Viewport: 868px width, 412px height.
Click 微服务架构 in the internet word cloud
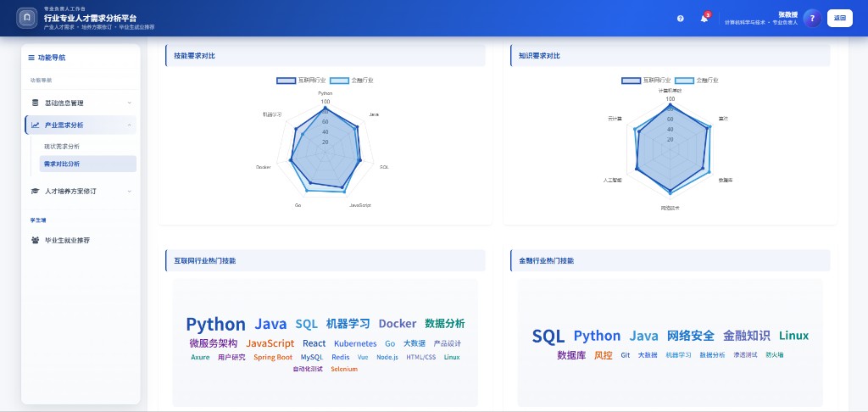[213, 343]
